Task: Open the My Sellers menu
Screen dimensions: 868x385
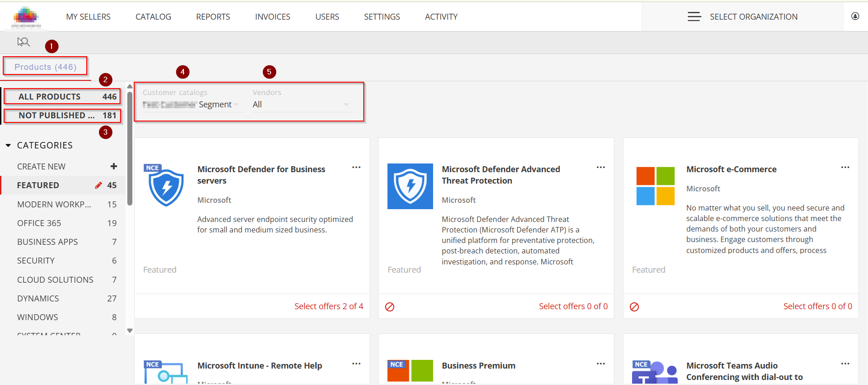Action: pos(88,17)
